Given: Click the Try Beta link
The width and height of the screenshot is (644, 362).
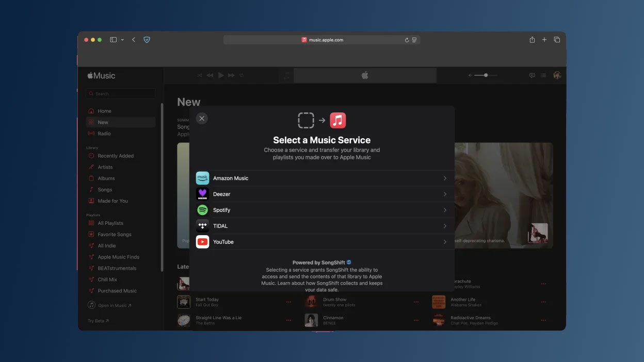Looking at the screenshot, I should pyautogui.click(x=98, y=321).
